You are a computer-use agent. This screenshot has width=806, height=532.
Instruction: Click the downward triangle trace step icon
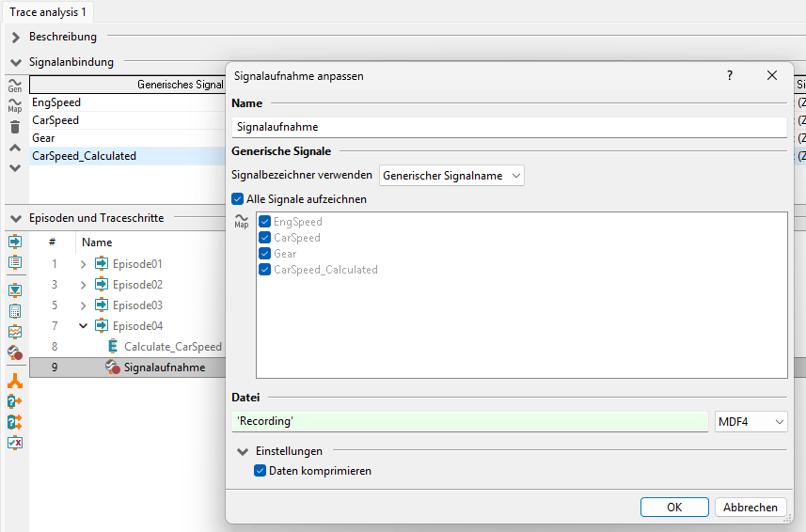[15, 290]
